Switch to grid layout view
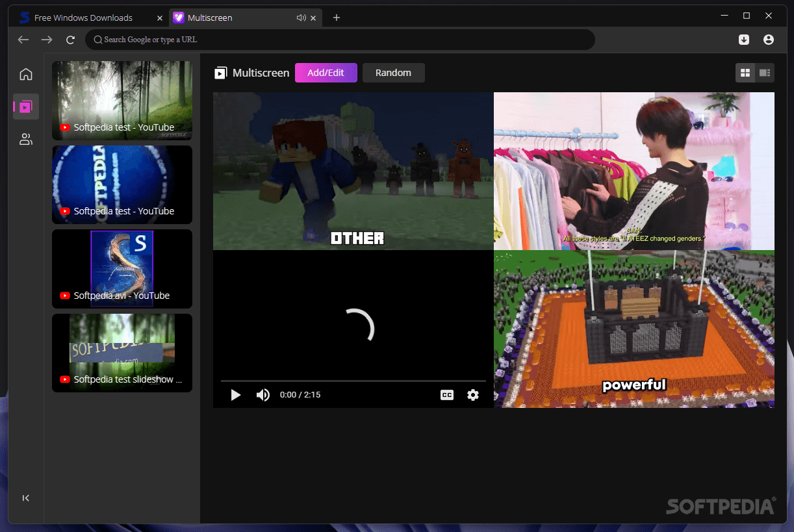This screenshot has width=794, height=532. click(745, 73)
